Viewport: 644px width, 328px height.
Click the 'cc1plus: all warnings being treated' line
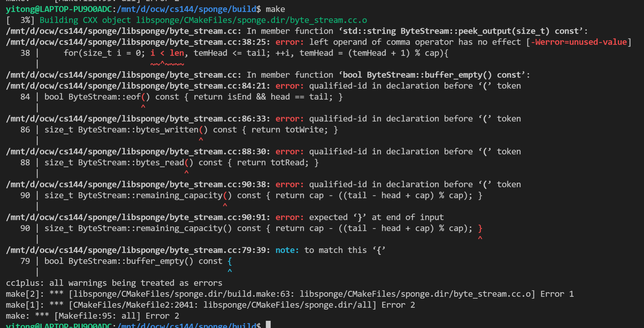pyautogui.click(x=114, y=283)
